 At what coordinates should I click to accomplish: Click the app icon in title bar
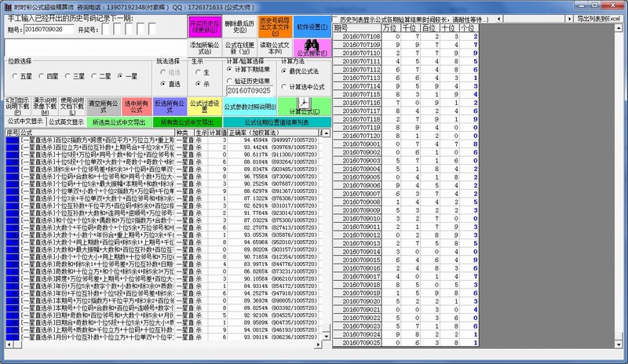[6, 5]
